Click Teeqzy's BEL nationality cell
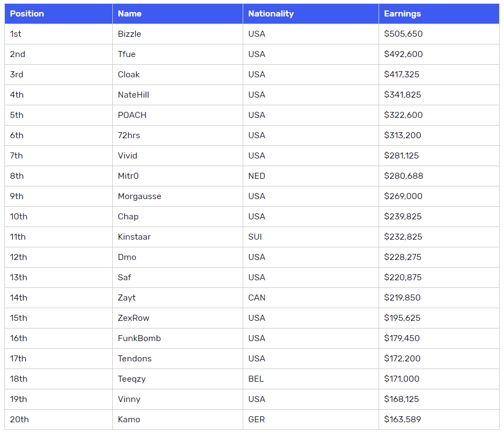 pos(311,378)
